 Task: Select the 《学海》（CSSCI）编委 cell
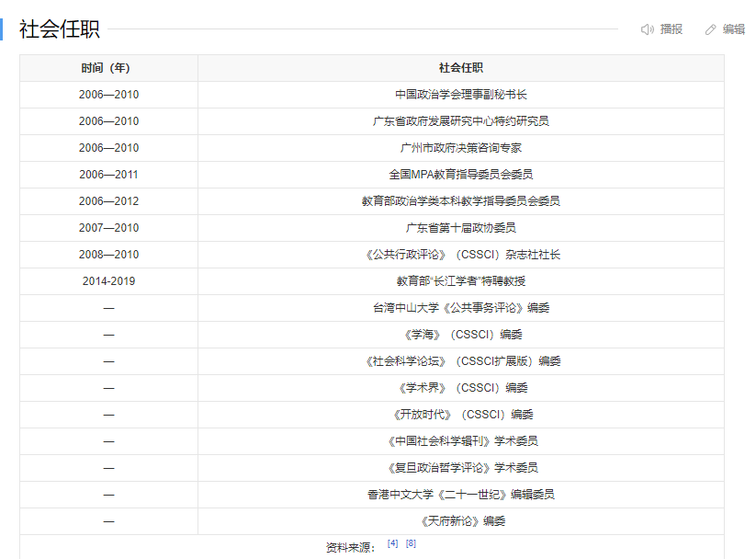click(x=460, y=335)
